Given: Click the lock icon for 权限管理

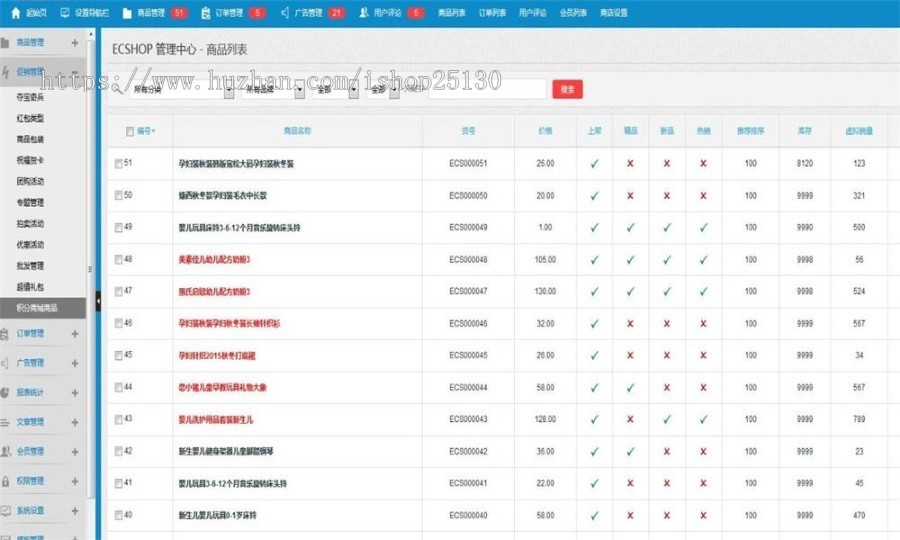Looking at the screenshot, I should click(x=5, y=481).
